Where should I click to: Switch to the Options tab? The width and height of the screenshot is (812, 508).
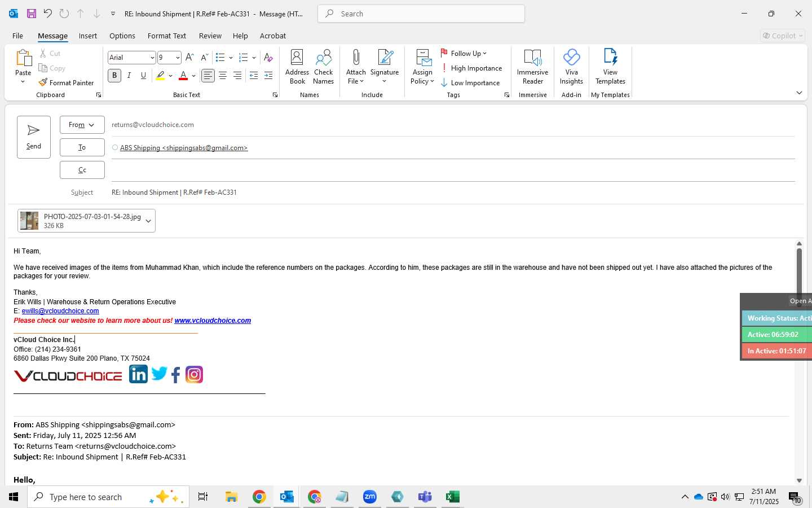click(x=122, y=36)
